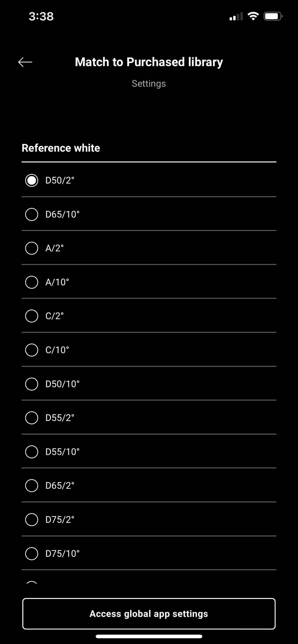This screenshot has height=644, width=298.
Task: Tap the battery status icon
Action: click(273, 16)
